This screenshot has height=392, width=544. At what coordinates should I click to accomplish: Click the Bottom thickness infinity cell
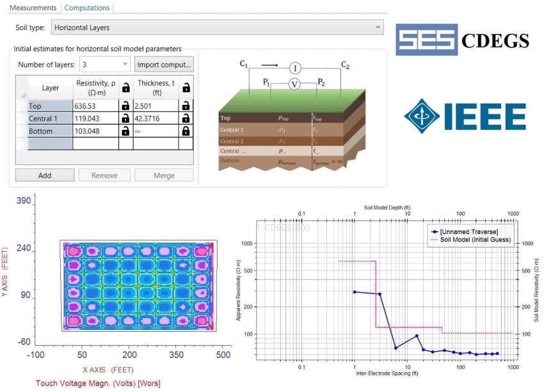coord(156,131)
